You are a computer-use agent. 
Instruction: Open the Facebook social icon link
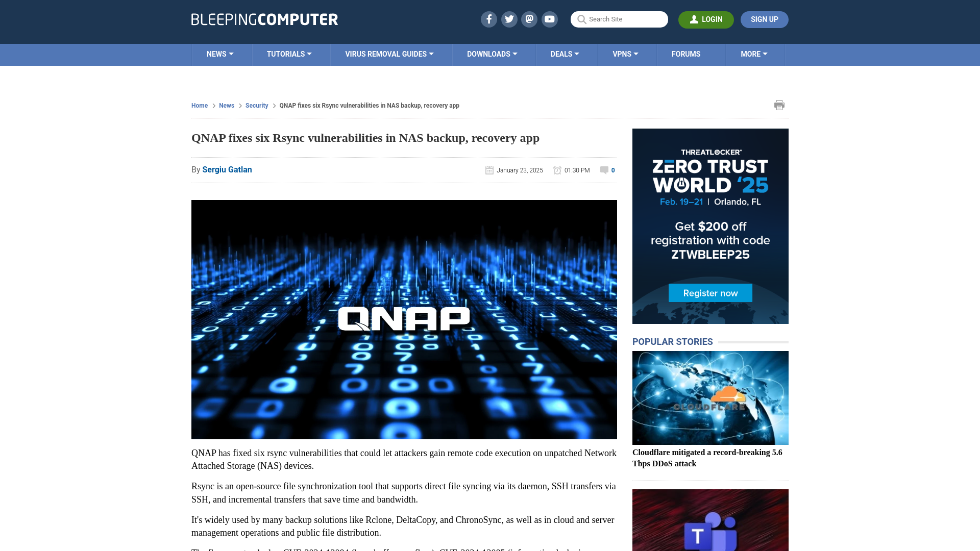click(x=488, y=19)
